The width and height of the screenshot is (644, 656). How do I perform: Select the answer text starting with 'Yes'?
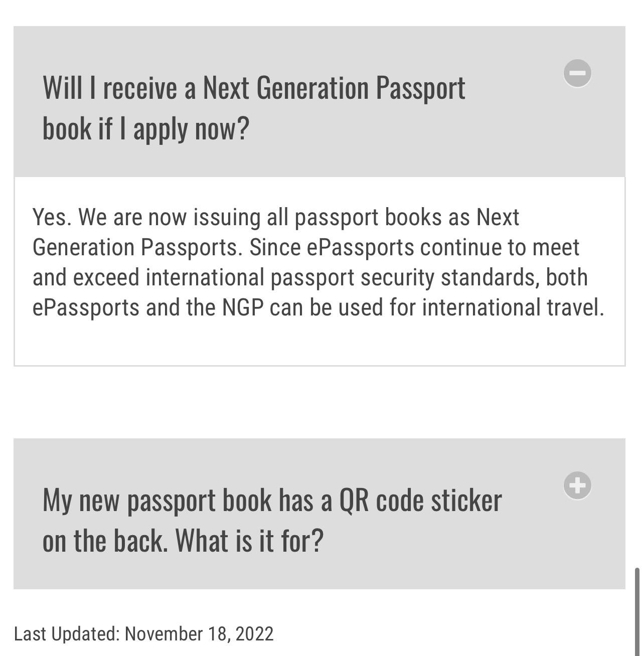tap(318, 261)
